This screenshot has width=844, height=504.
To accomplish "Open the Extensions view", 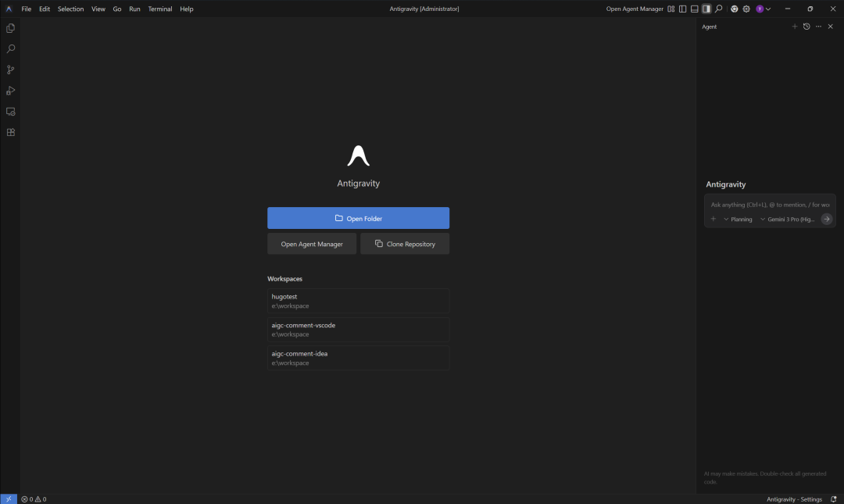I will [10, 133].
